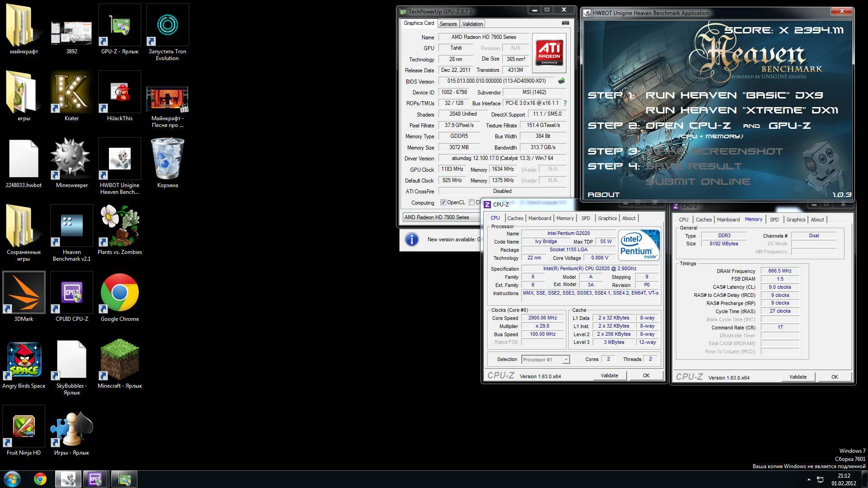
Task: Click the Save Result step in Heaven app
Action: (x=693, y=166)
